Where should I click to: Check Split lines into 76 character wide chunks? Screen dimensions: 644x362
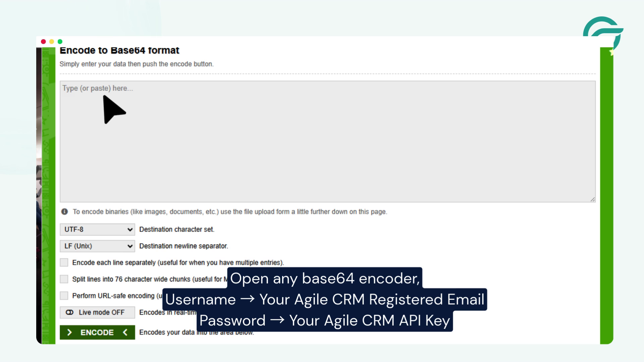coord(64,279)
